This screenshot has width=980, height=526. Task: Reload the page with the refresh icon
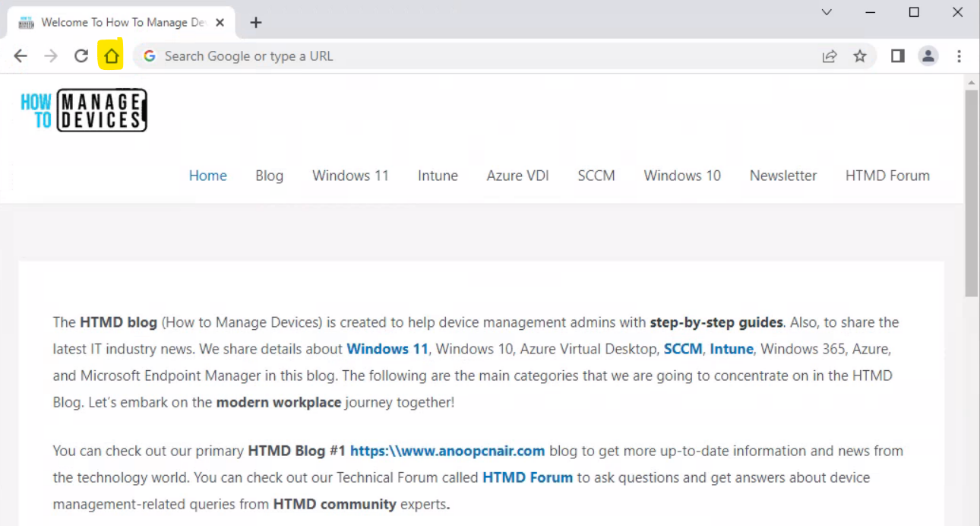coord(81,56)
